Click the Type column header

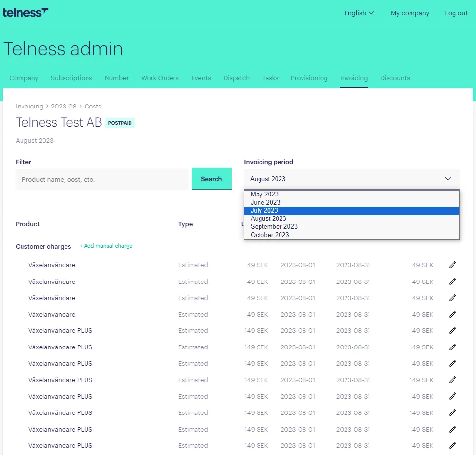186,224
